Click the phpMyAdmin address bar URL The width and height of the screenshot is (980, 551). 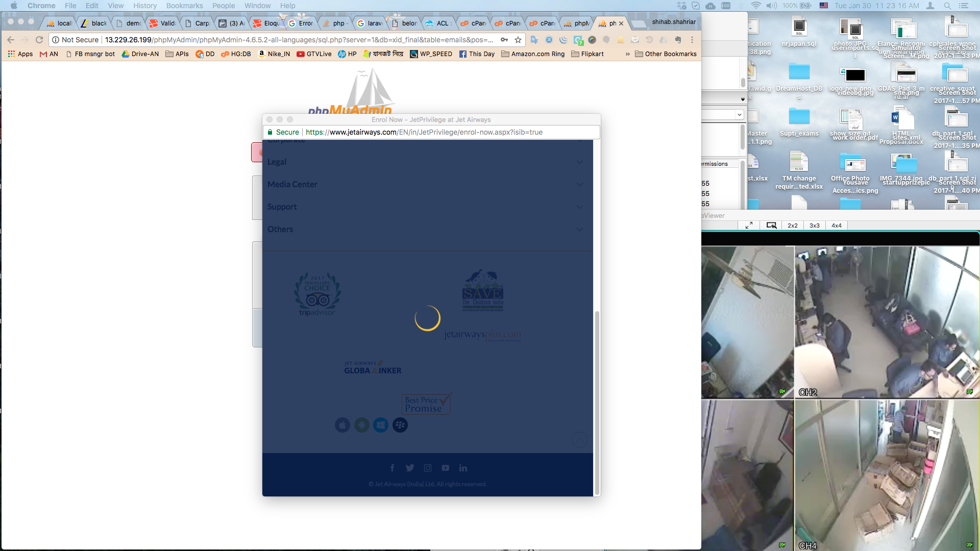coord(299,40)
